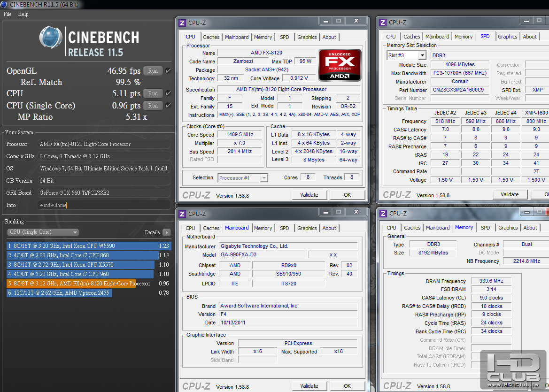This screenshot has width=549, height=392.
Task: Click the Info field containing windwithme
Action: click(104, 205)
